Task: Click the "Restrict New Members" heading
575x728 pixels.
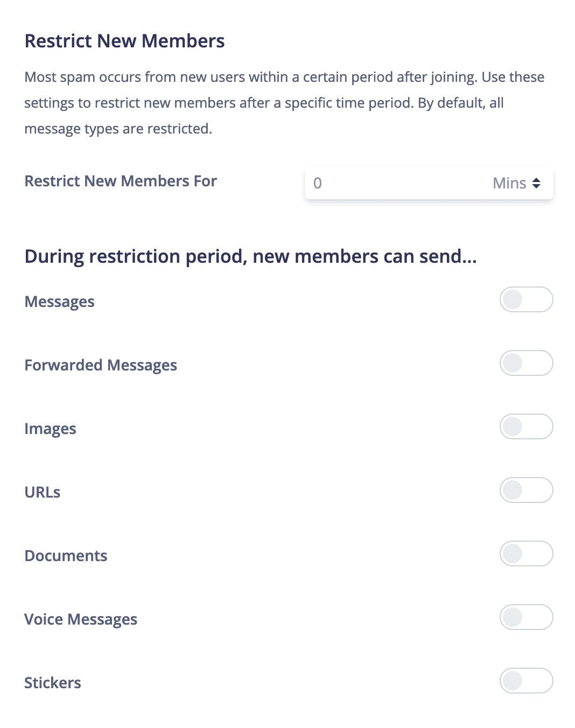Action: (x=124, y=41)
